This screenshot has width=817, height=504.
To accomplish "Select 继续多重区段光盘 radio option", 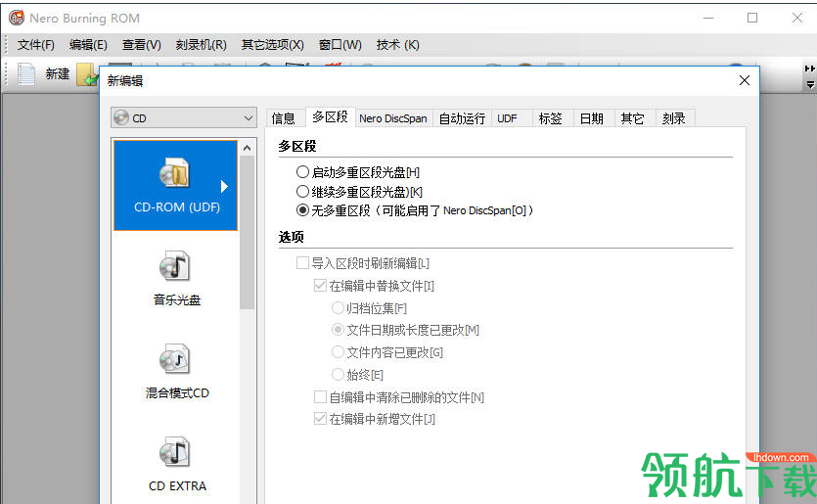I will click(302, 192).
